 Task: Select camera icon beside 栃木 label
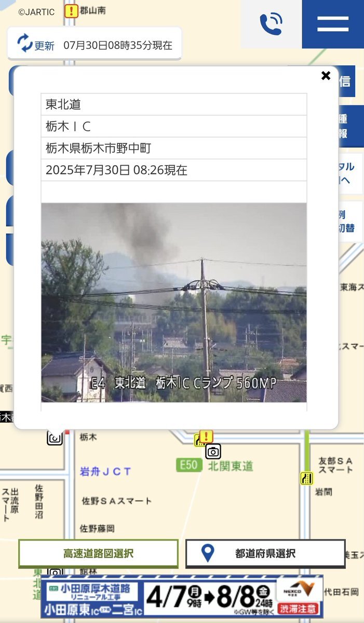tap(55, 438)
